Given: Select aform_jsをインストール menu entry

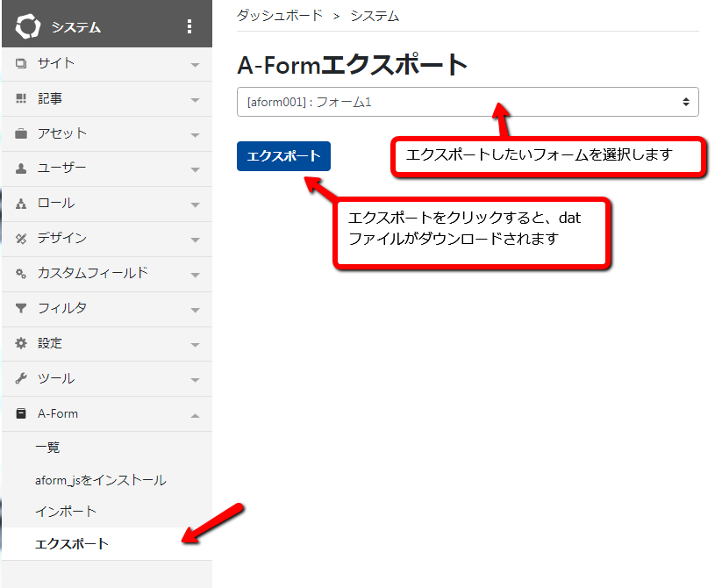Looking at the screenshot, I should [100, 480].
